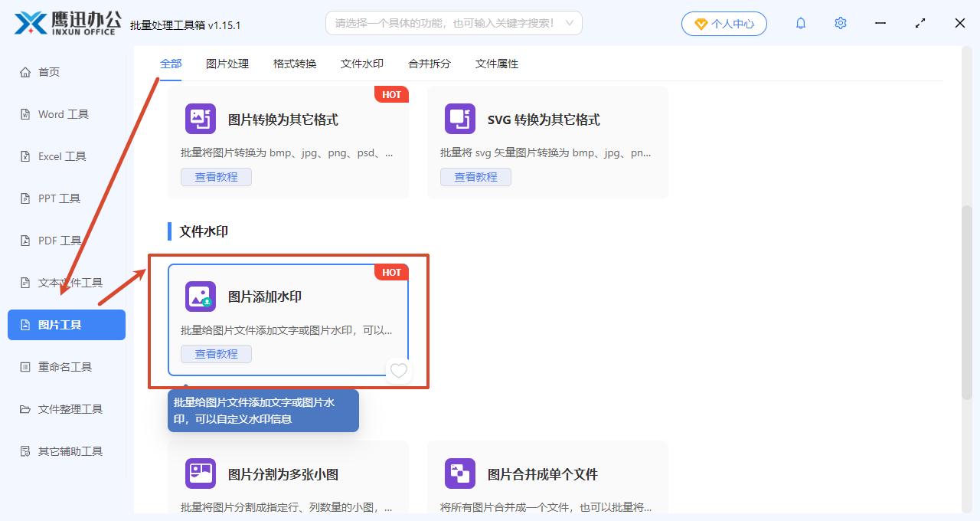Click the 图片工具 sidebar icon
The image size is (980, 521).
(x=24, y=325)
